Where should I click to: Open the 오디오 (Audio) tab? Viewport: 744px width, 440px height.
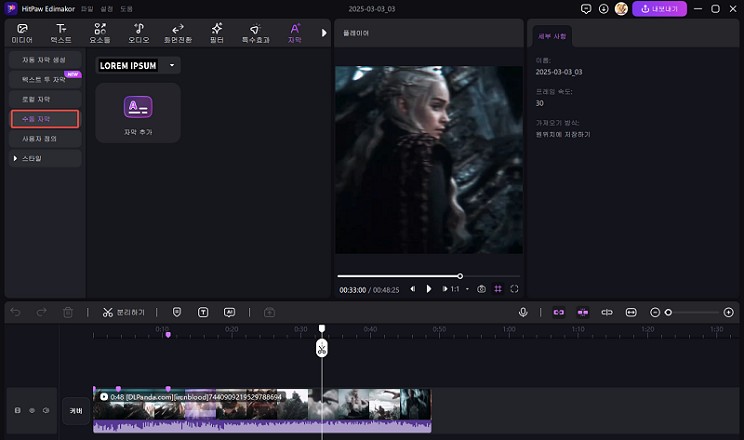(139, 33)
